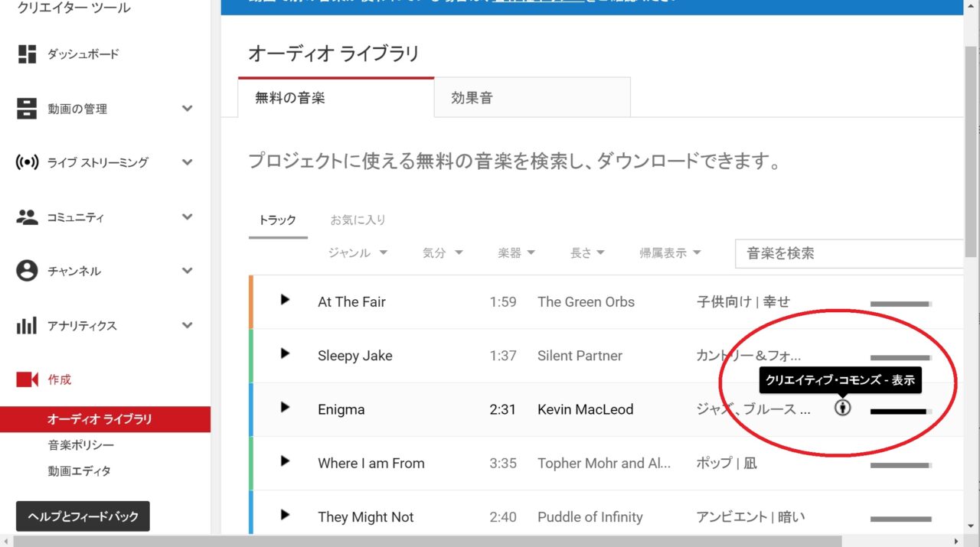
Task: Play the track They Might Not
Action: tap(285, 515)
